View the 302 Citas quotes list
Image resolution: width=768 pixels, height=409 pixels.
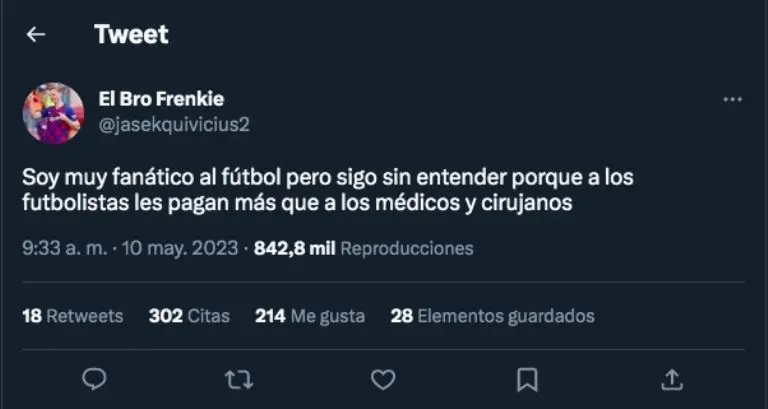point(189,316)
